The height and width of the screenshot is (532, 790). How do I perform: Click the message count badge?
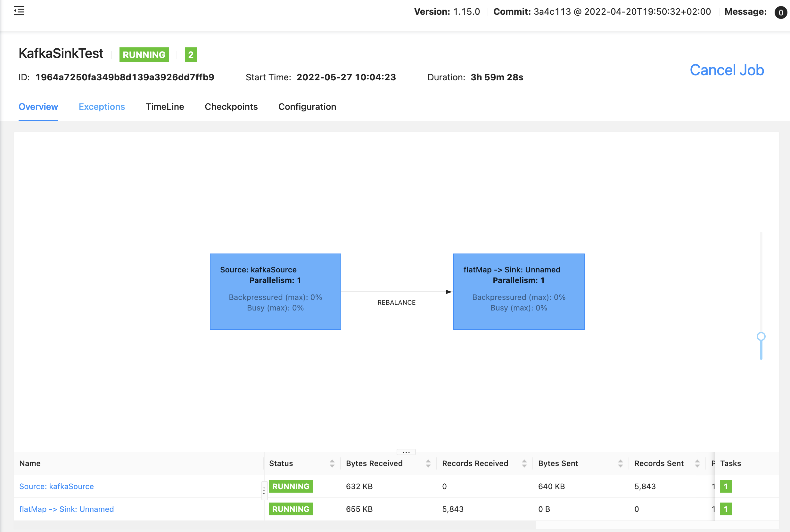click(x=780, y=12)
